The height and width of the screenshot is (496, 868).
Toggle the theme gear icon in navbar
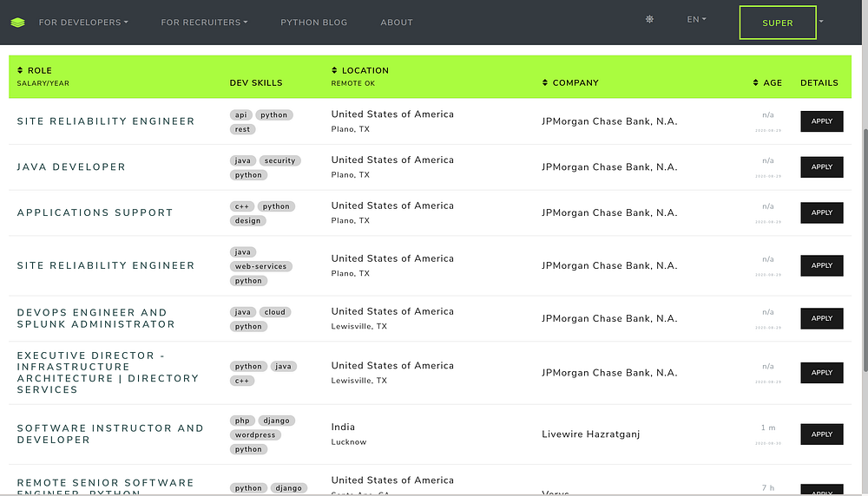pos(649,19)
